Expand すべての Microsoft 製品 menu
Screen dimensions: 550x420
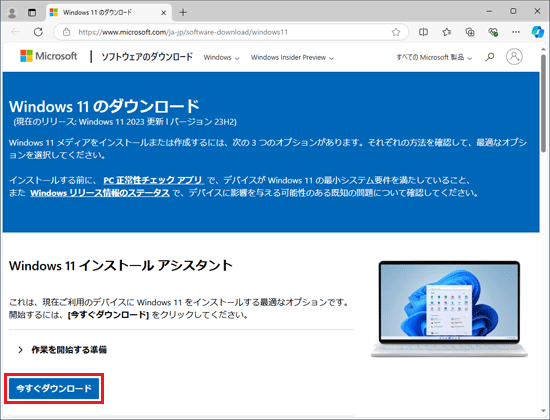point(434,57)
